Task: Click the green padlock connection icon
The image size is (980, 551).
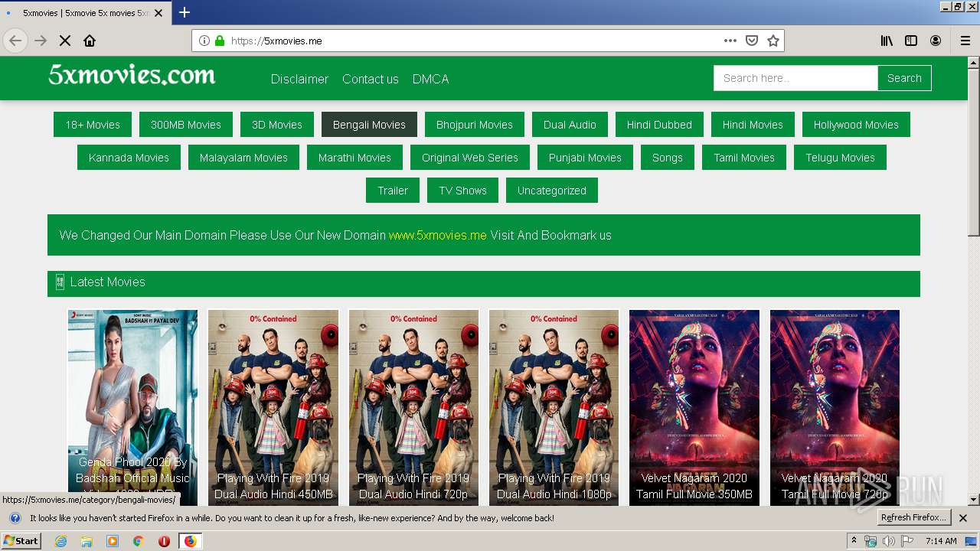Action: [220, 41]
